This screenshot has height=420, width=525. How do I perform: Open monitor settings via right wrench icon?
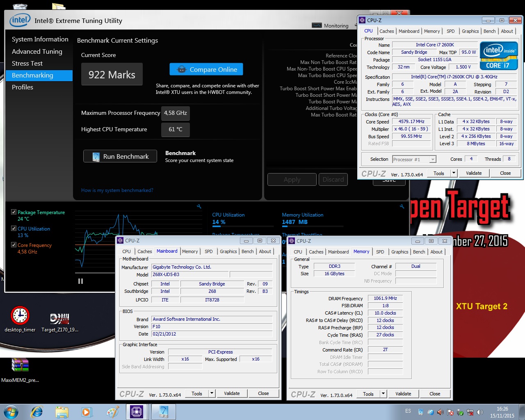pos(402,207)
